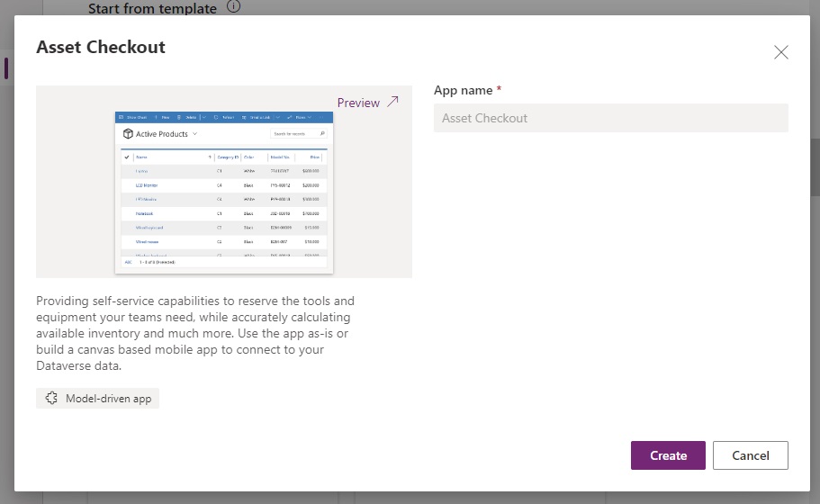Cancel the template creation
The width and height of the screenshot is (820, 504).
(750, 455)
